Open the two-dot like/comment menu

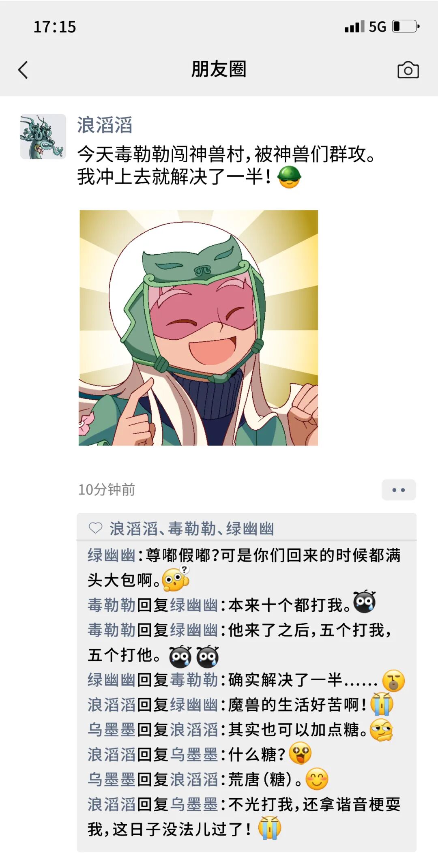pos(399,490)
